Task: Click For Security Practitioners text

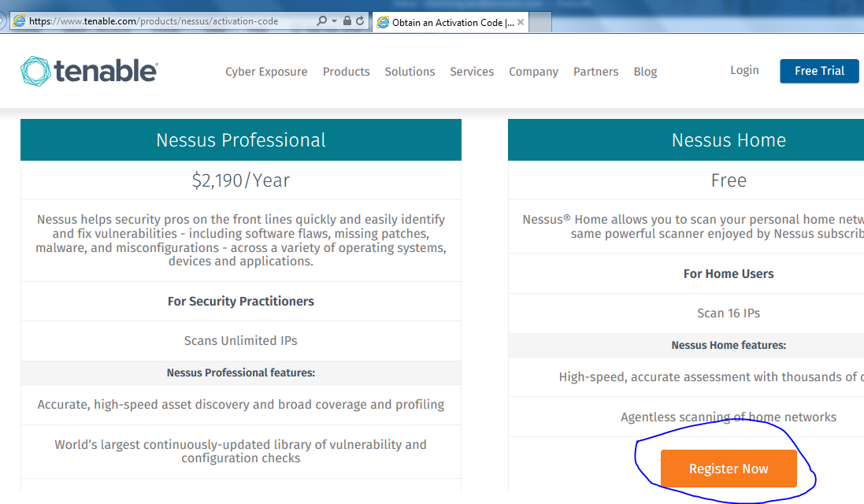Action: click(241, 302)
